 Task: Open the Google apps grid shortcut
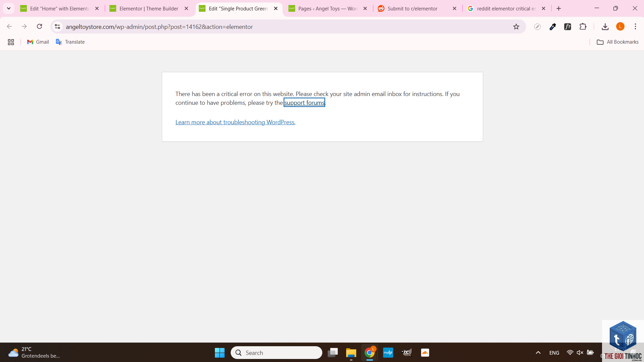11,42
